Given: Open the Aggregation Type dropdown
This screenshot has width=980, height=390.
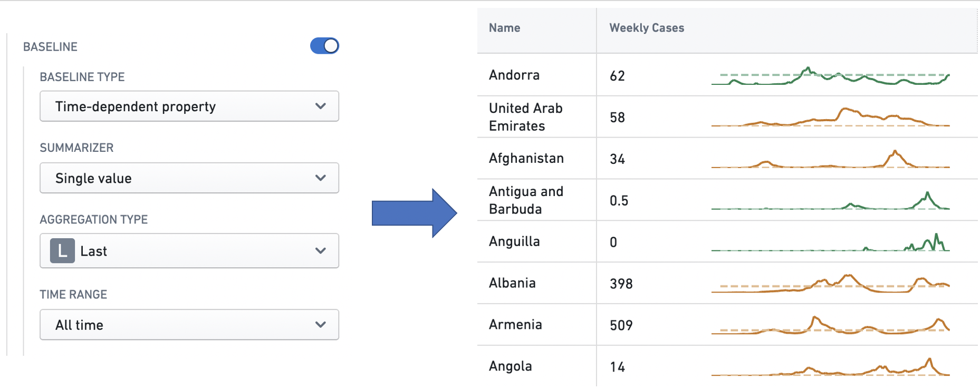Looking at the screenshot, I should [x=189, y=251].
